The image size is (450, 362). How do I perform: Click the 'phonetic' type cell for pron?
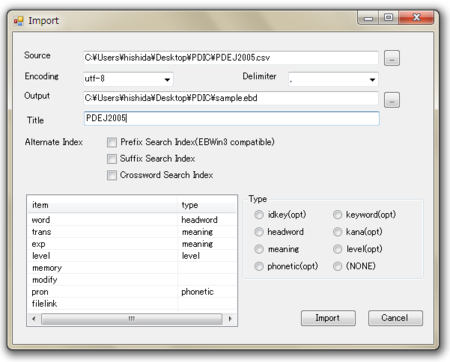207,292
